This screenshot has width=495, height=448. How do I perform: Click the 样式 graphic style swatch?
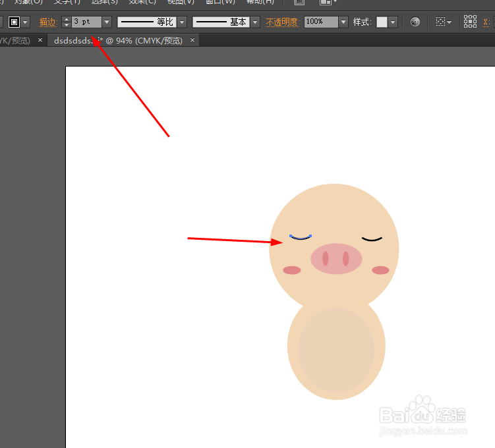point(382,22)
